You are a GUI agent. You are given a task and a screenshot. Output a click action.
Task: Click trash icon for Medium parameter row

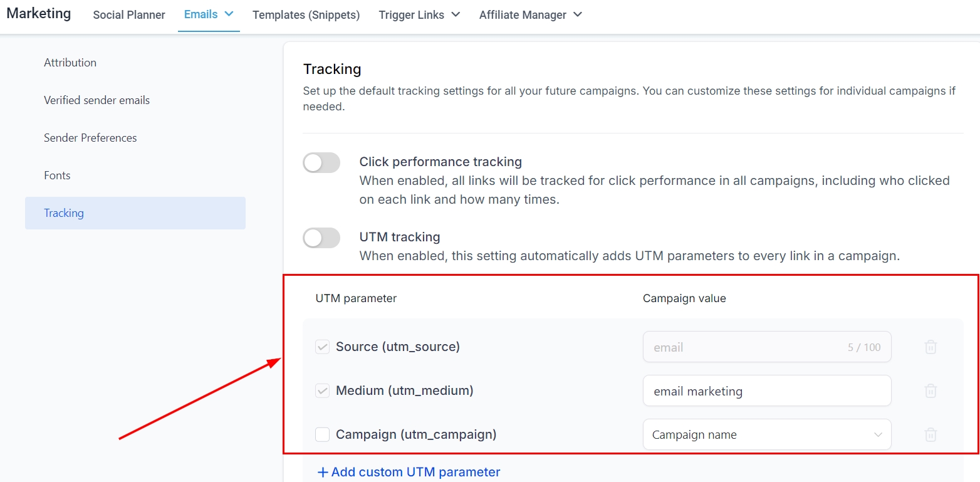930,391
